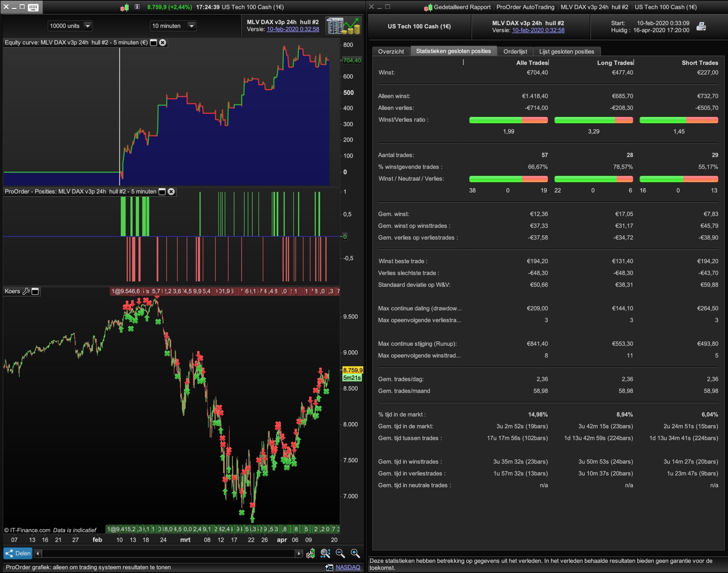Close the ProOrder Posities panel
This screenshot has width=728, height=573.
click(171, 192)
